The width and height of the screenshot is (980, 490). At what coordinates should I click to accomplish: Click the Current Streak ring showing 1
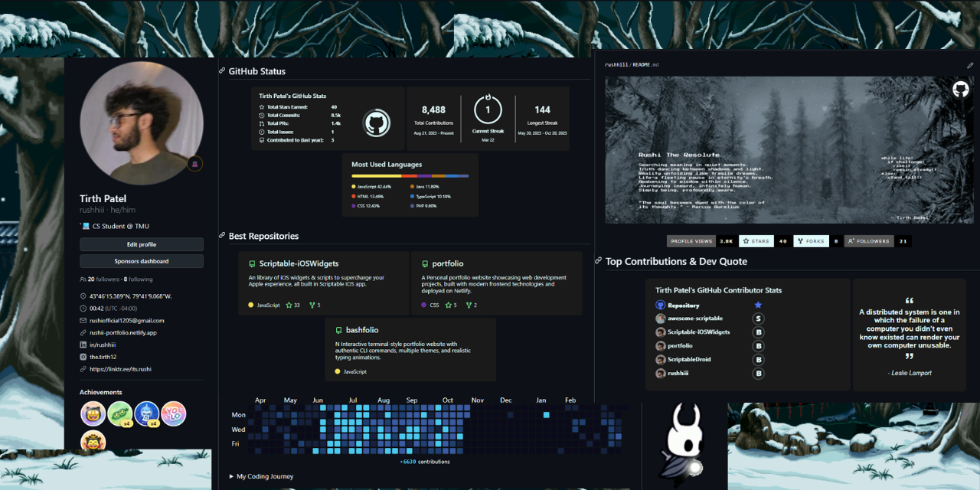488,109
